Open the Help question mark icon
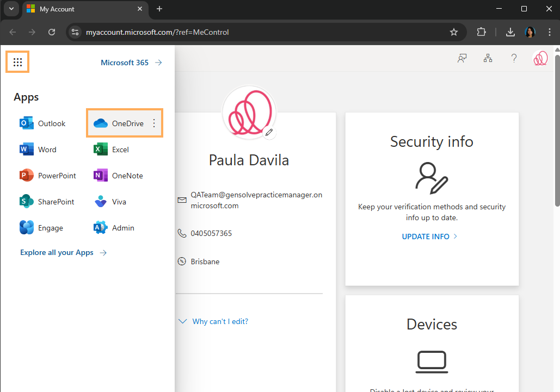Screen dimensions: 560x392 click(514, 59)
